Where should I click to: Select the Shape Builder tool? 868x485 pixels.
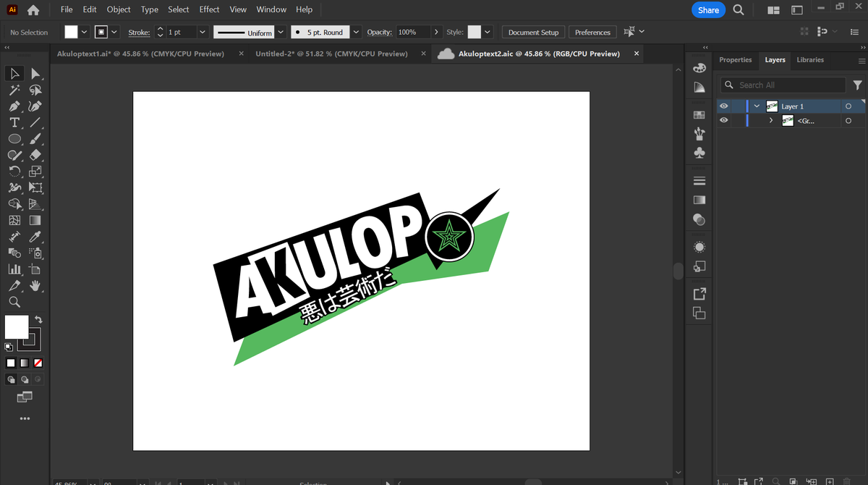click(x=14, y=204)
